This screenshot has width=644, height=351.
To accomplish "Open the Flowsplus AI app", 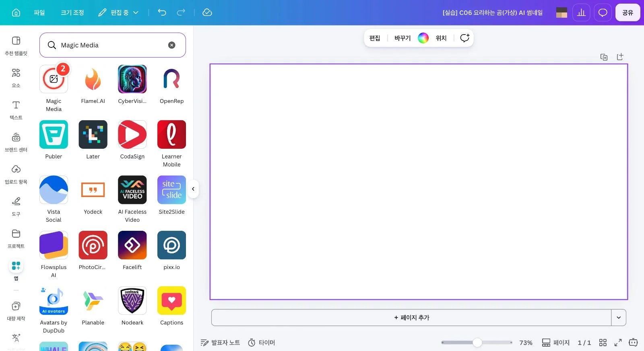I will (54, 245).
